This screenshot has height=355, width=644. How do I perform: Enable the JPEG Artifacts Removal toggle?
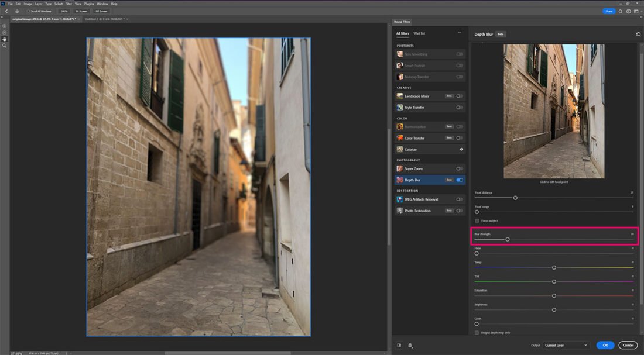coord(459,199)
